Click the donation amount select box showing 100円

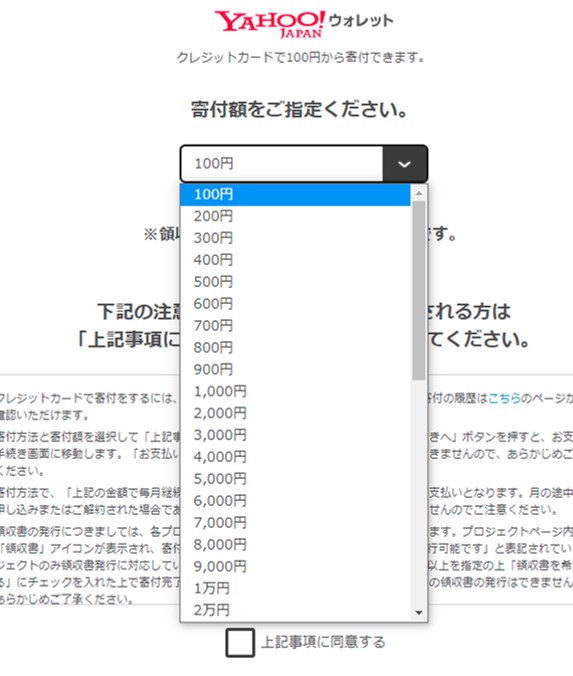click(304, 164)
